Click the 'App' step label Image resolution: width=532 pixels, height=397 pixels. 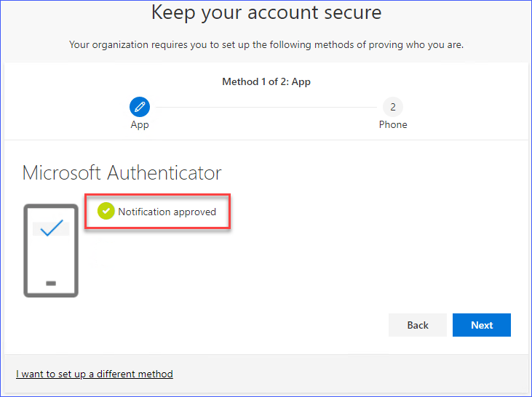click(140, 125)
